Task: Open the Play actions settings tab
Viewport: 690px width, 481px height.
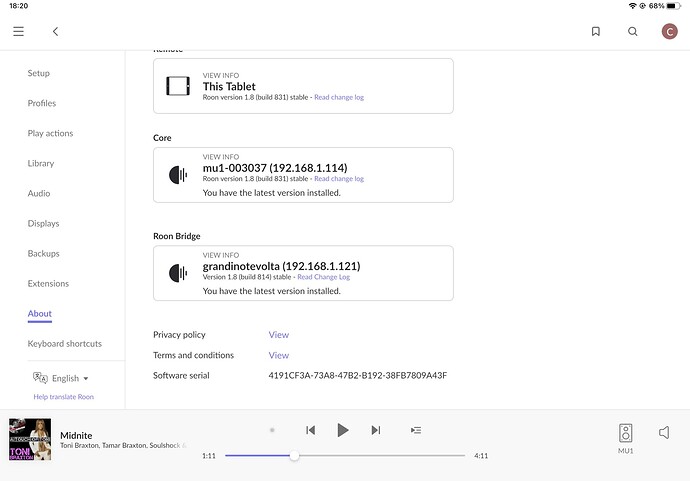Action: (x=50, y=133)
